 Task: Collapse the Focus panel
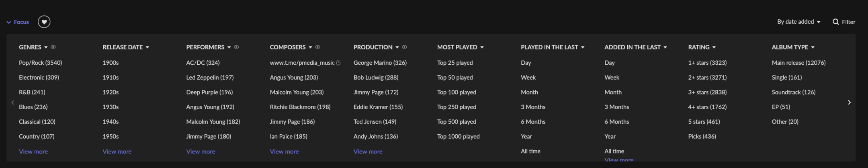(18, 22)
